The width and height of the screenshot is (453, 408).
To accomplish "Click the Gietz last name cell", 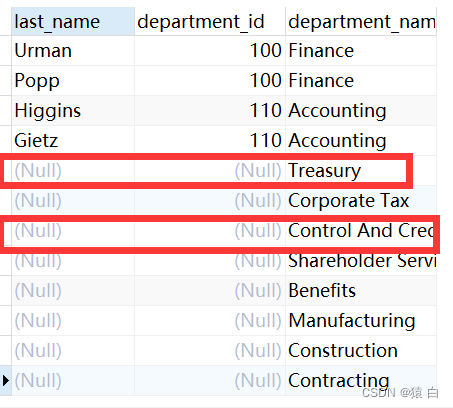I will point(73,141).
